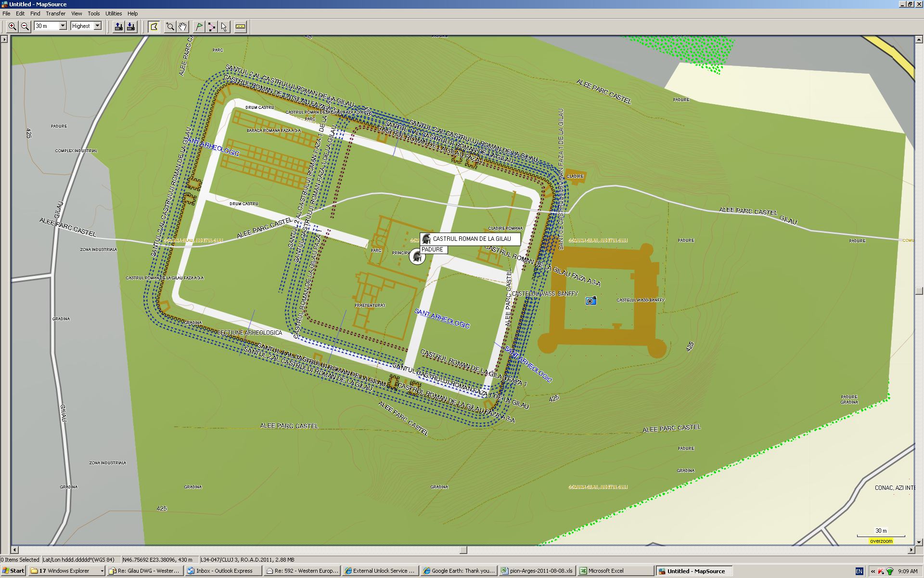The image size is (924, 578).
Task: Expand Windows Explorer taskbar group arrow
Action: pyautogui.click(x=102, y=571)
